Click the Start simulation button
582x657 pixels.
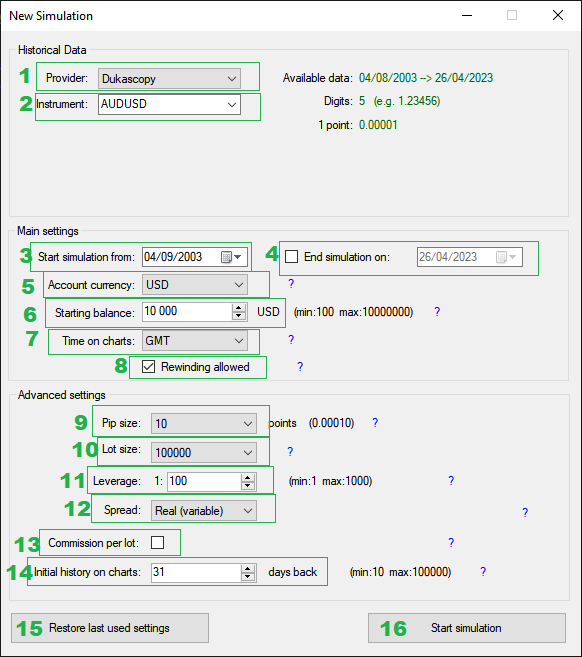(x=467, y=628)
